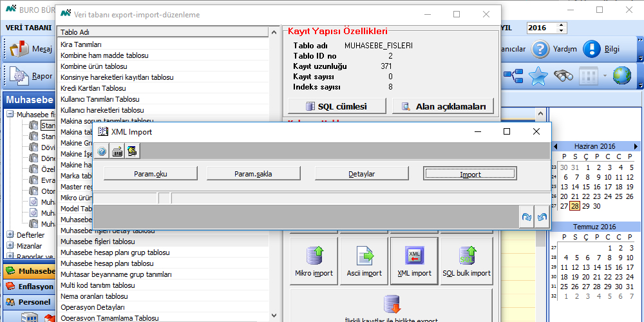
Task: Collapse Muhasebe fişleri tree node
Action: click(x=10, y=115)
